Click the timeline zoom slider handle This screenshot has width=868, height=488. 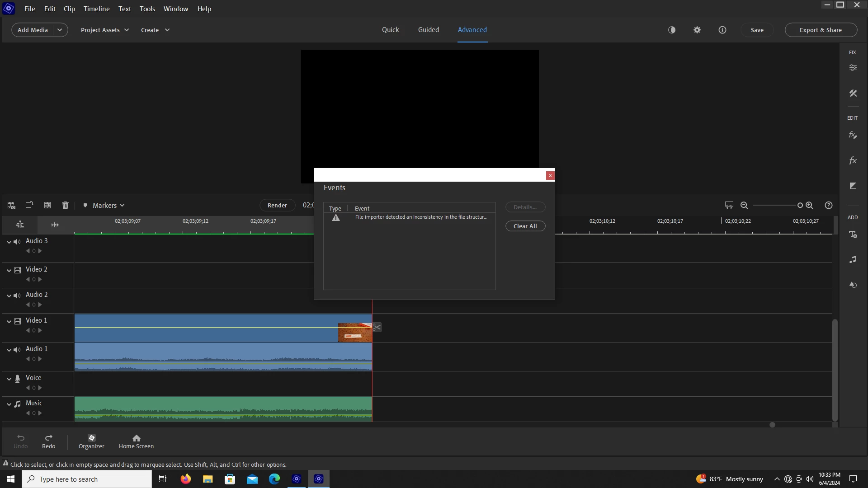(x=800, y=205)
